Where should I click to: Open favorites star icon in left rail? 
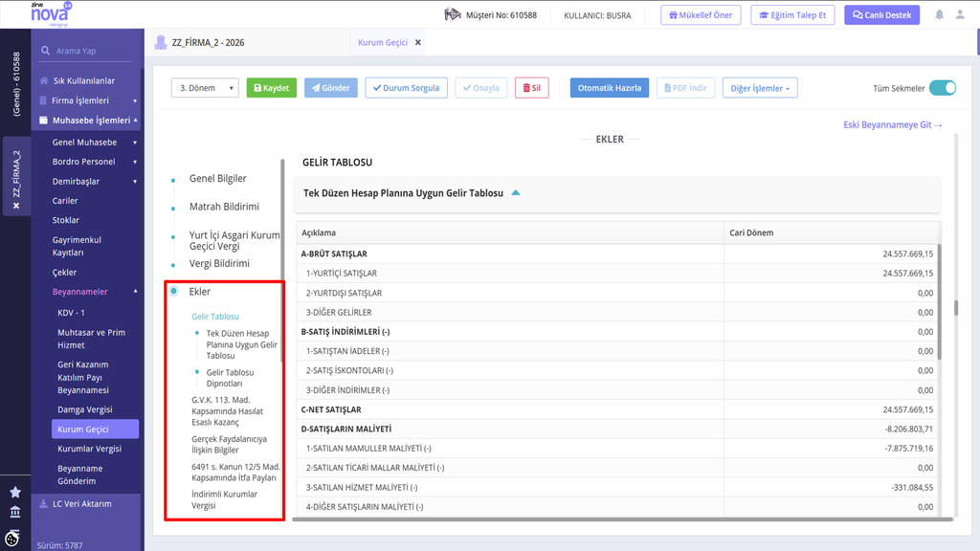tap(15, 493)
